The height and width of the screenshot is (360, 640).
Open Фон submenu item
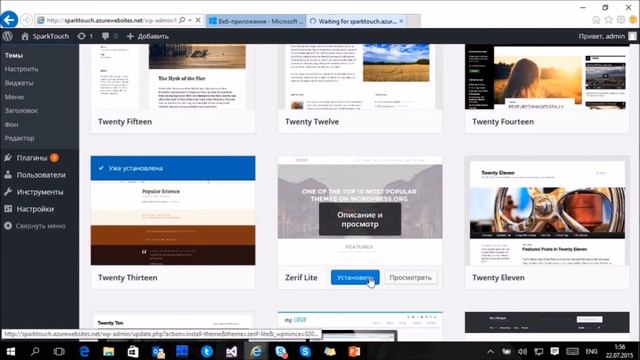[11, 124]
